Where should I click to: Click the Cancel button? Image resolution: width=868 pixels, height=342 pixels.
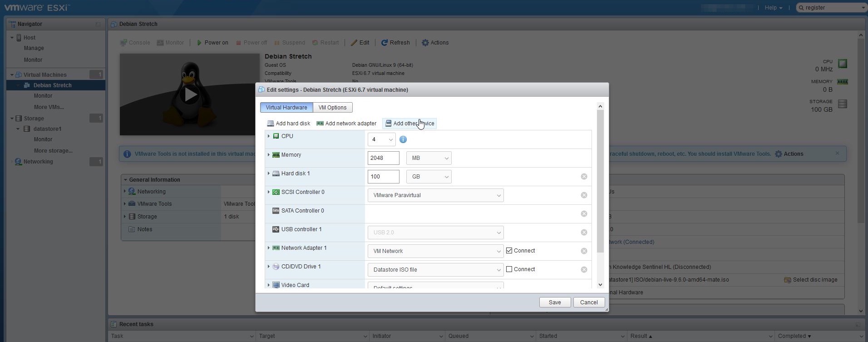(588, 302)
